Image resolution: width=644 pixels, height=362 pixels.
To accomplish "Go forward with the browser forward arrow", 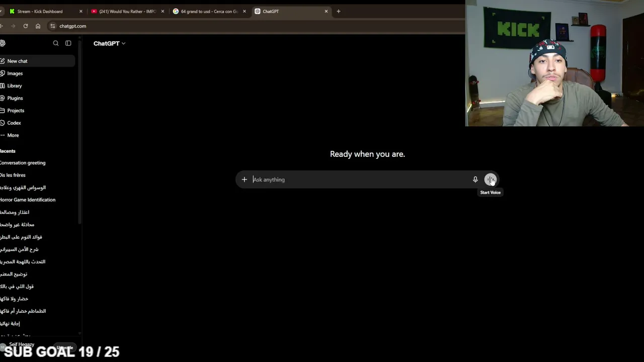I will pyautogui.click(x=13, y=26).
